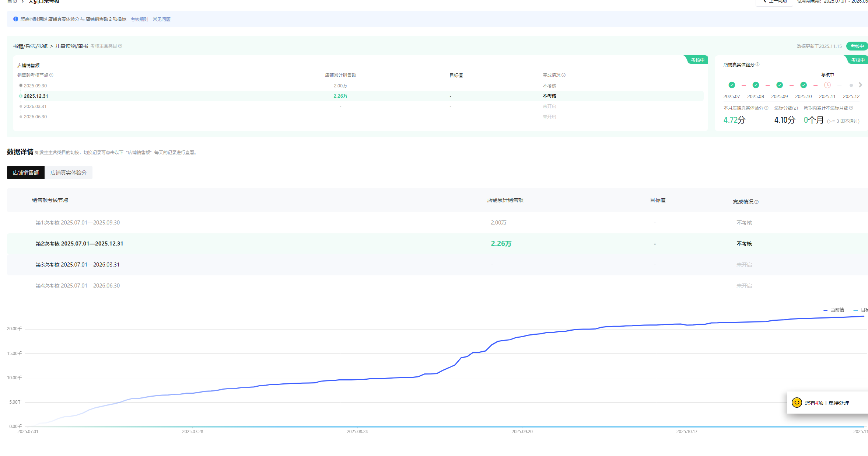Open the 考核规则 link
The height and width of the screenshot is (456, 868).
click(x=139, y=20)
